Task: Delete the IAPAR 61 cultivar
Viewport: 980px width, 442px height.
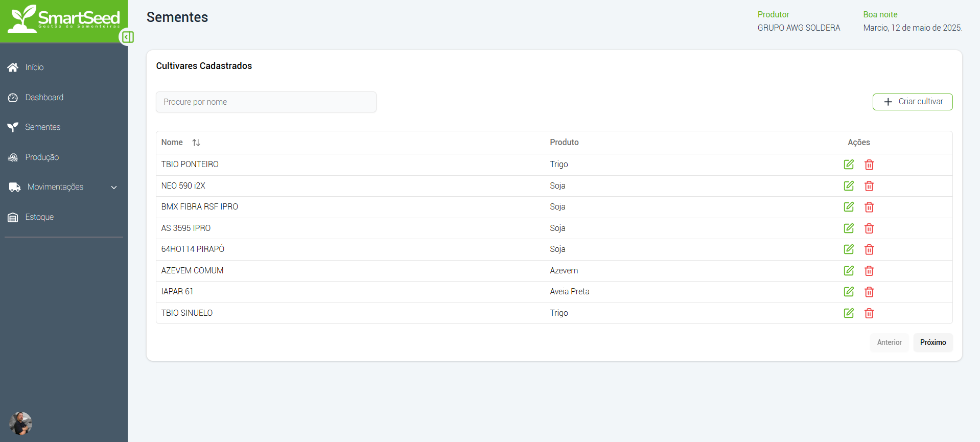Action: click(869, 292)
